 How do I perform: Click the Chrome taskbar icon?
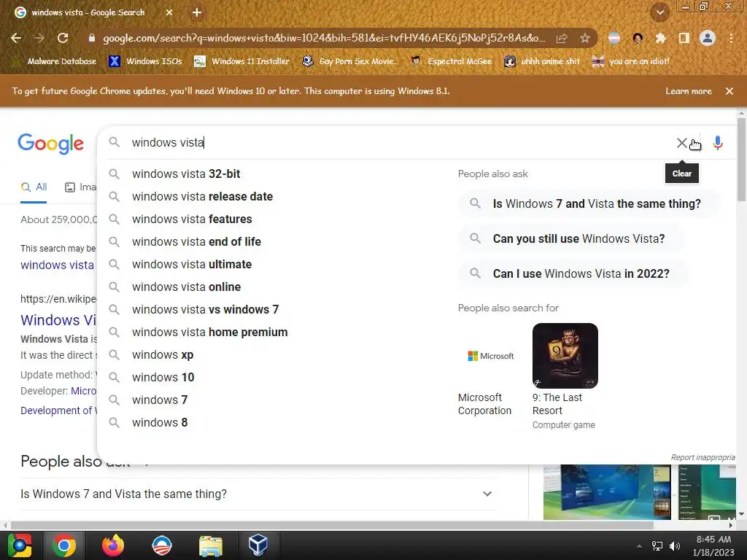point(64,545)
